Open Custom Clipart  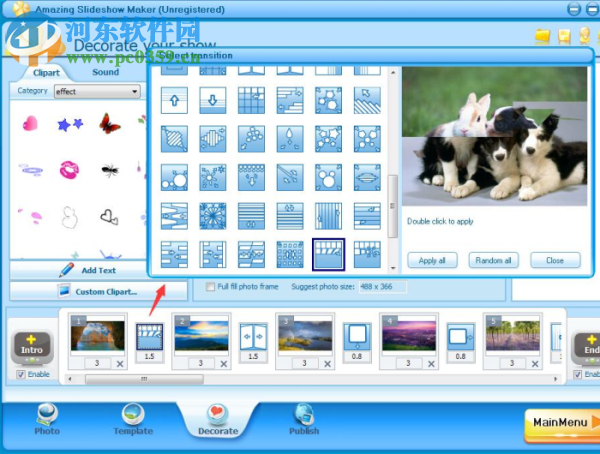tap(99, 292)
